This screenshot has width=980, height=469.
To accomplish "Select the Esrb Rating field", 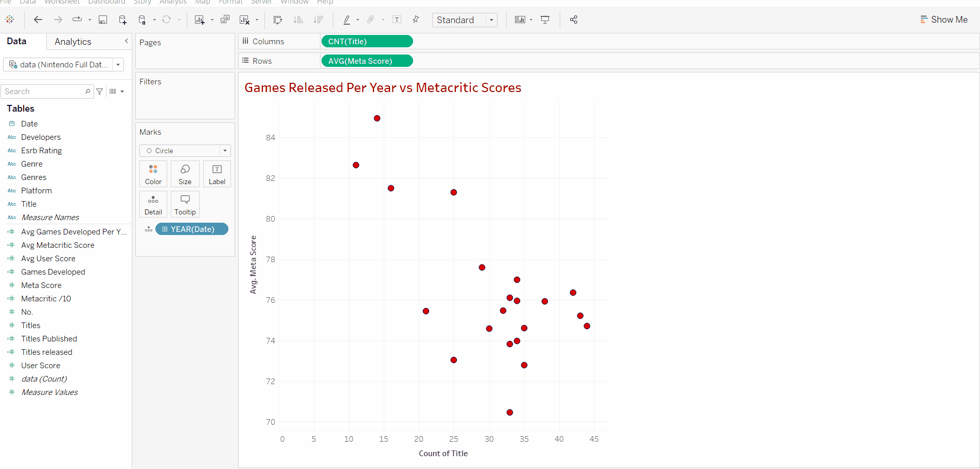I will point(41,151).
